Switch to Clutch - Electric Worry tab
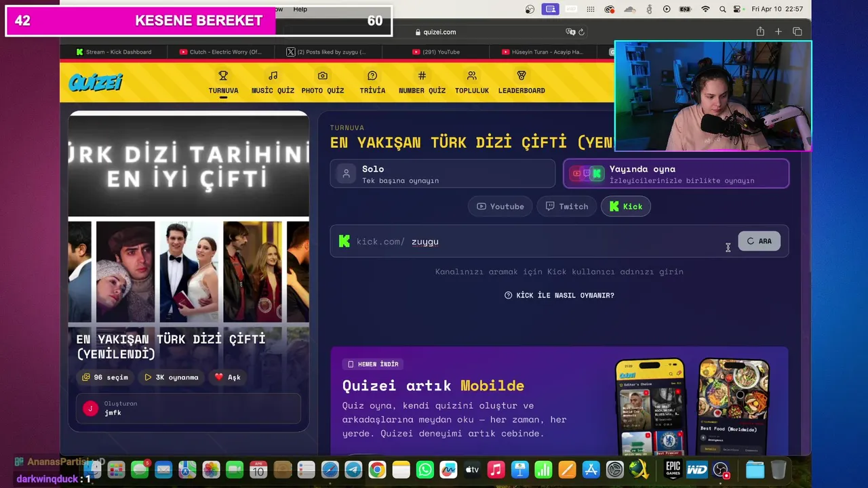Viewport: 868px width, 488px height. click(221, 52)
